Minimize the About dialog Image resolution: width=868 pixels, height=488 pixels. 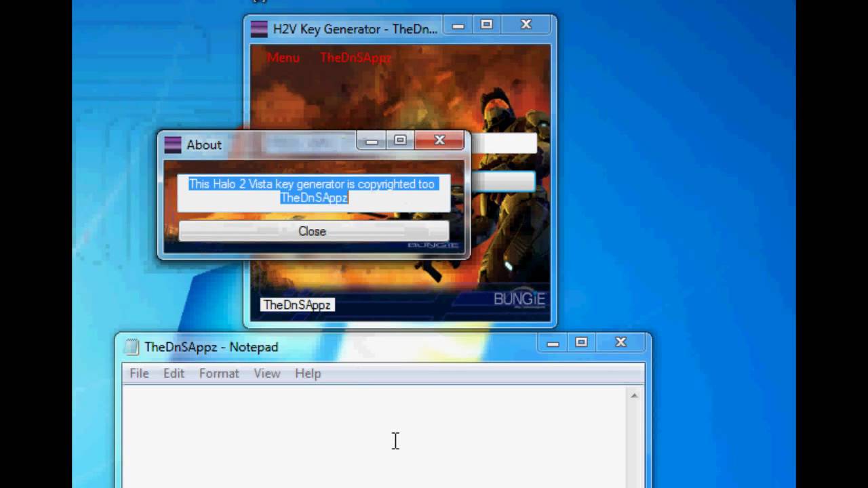[372, 141]
